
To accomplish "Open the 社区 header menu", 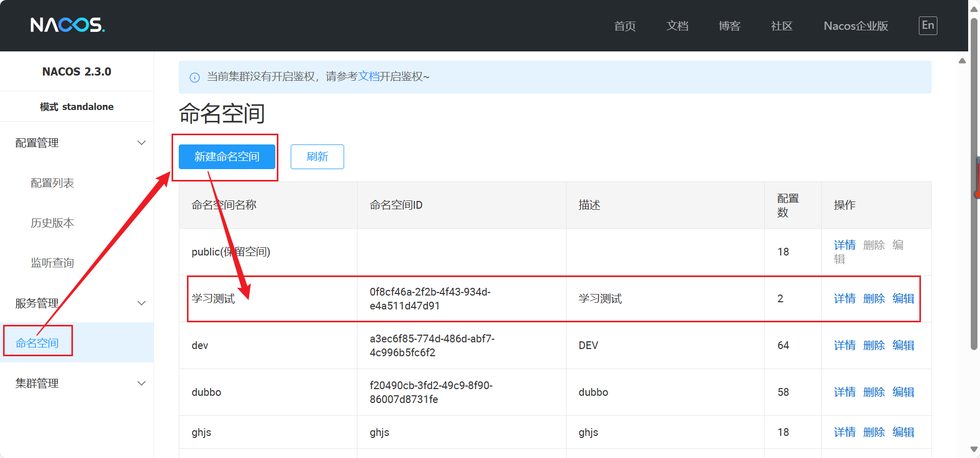I will (782, 26).
